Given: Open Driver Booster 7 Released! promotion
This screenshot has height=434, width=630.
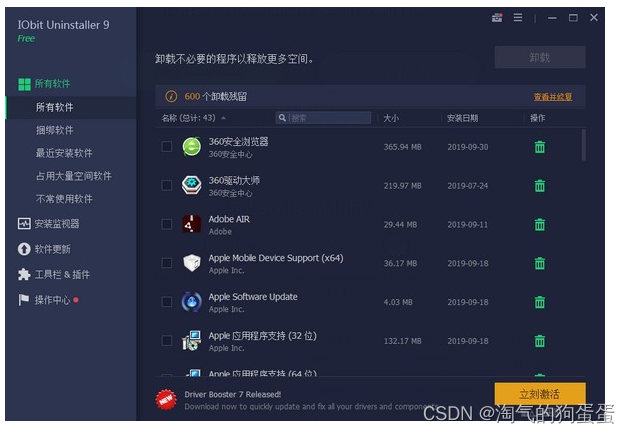Looking at the screenshot, I should pyautogui.click(x=233, y=394).
